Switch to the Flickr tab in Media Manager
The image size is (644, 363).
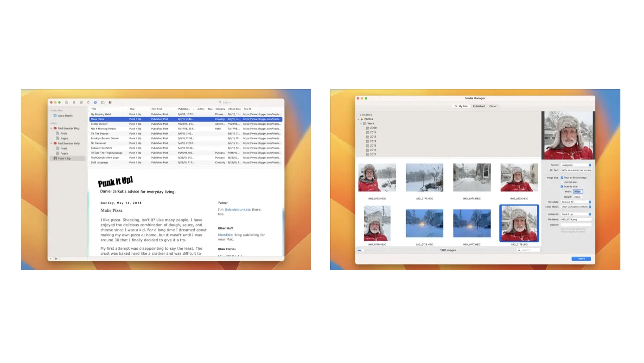[493, 106]
